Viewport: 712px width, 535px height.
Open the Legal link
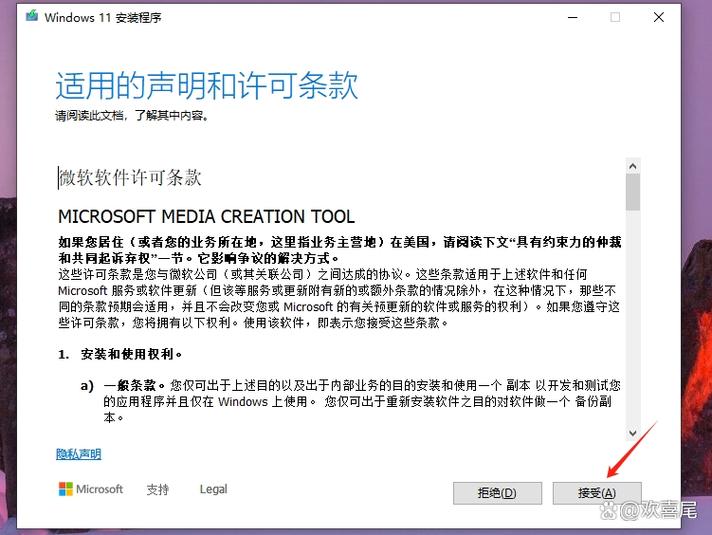point(213,489)
